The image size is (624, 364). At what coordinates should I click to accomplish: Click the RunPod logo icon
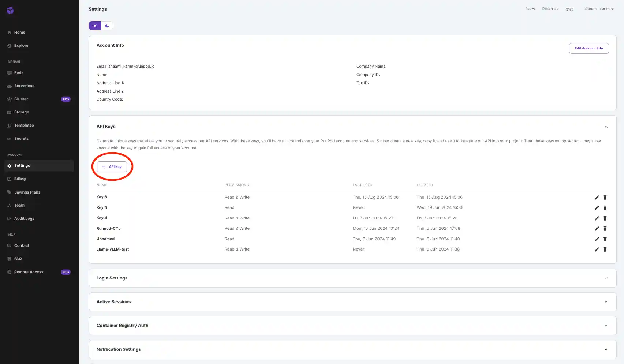(10, 11)
